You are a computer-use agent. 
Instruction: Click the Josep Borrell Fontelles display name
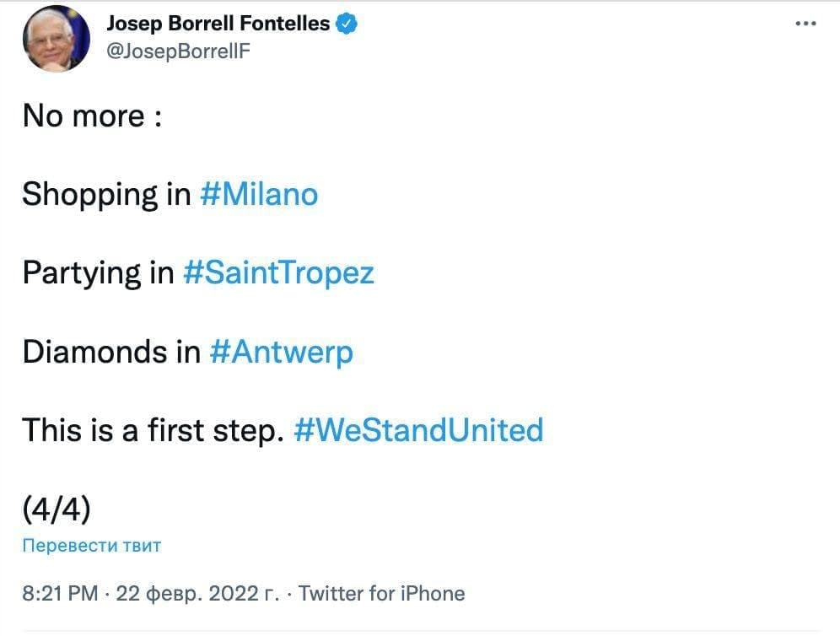coord(218,24)
